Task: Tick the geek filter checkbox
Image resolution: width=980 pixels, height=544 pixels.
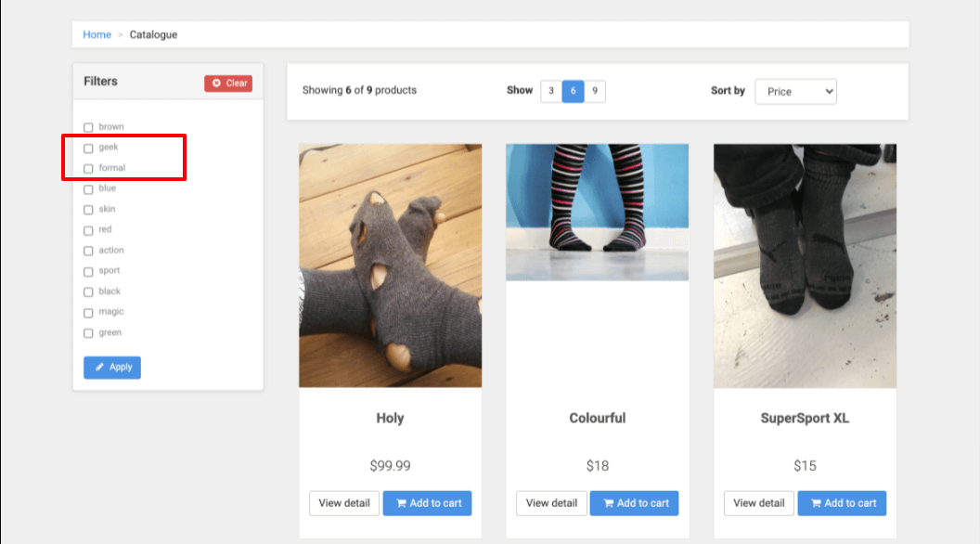Action: (x=88, y=148)
